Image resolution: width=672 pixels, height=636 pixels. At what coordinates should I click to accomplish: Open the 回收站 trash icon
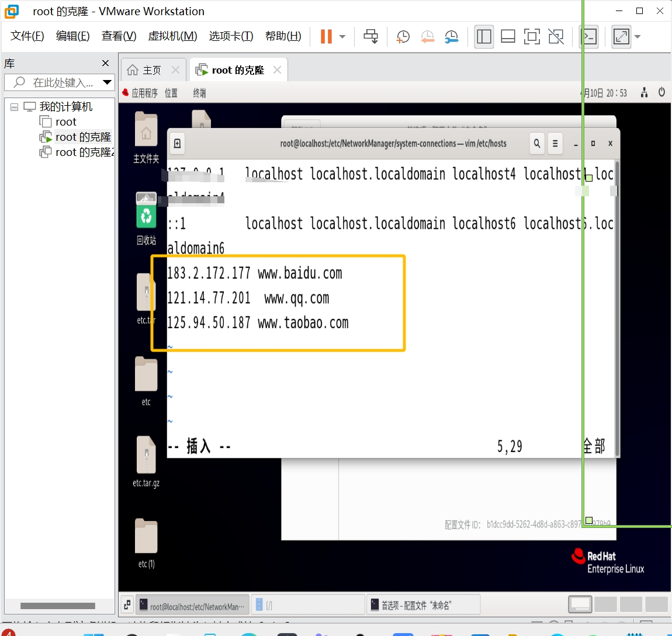point(146,218)
